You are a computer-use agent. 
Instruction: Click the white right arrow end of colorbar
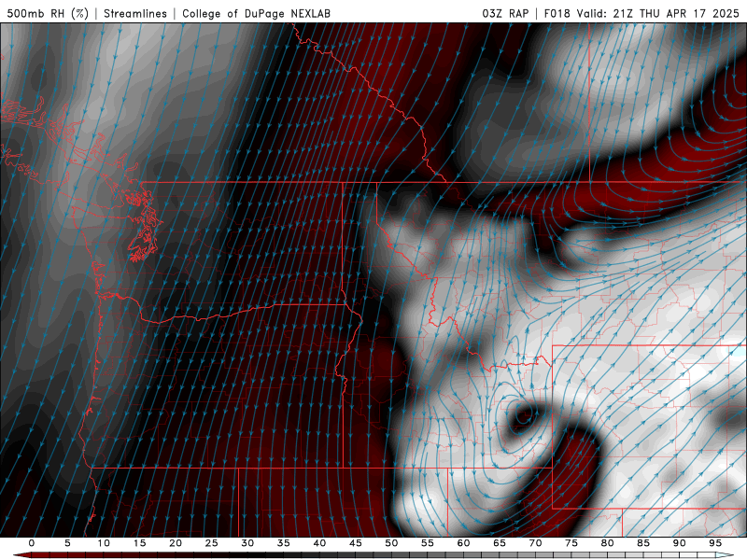click(x=726, y=555)
